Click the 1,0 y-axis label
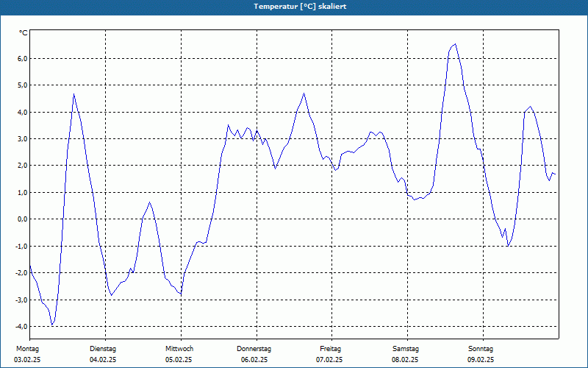588x368 pixels. click(x=22, y=193)
